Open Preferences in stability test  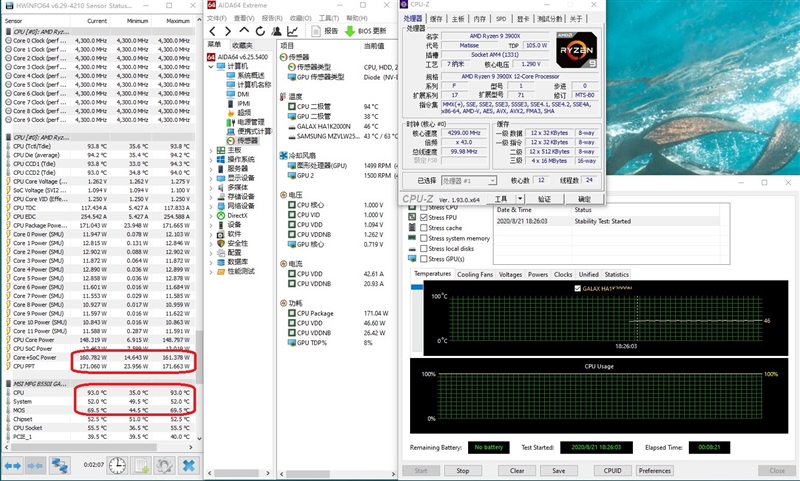[655, 471]
